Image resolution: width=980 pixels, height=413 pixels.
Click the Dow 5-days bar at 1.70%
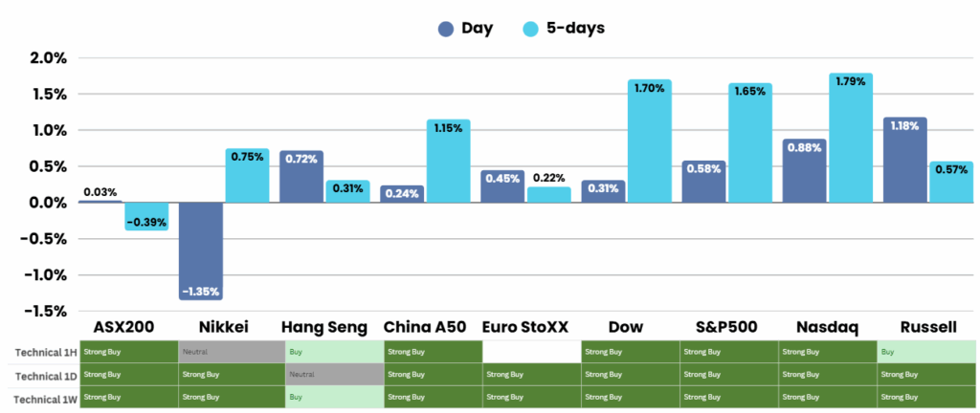tap(650, 141)
